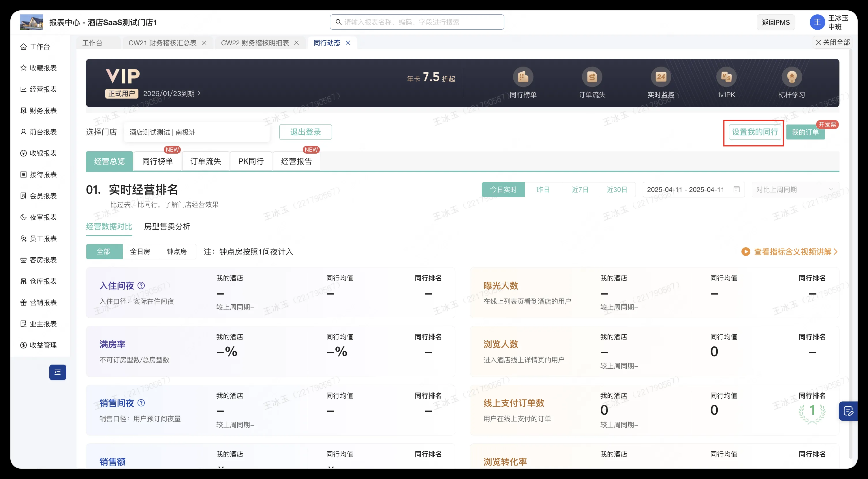Open 查看指标含义视频讲解 link
Viewport: 868px width, 479px height.
(x=790, y=252)
